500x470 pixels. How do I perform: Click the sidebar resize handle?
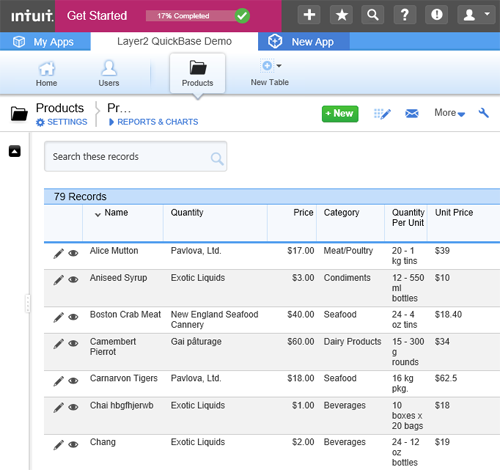28,303
